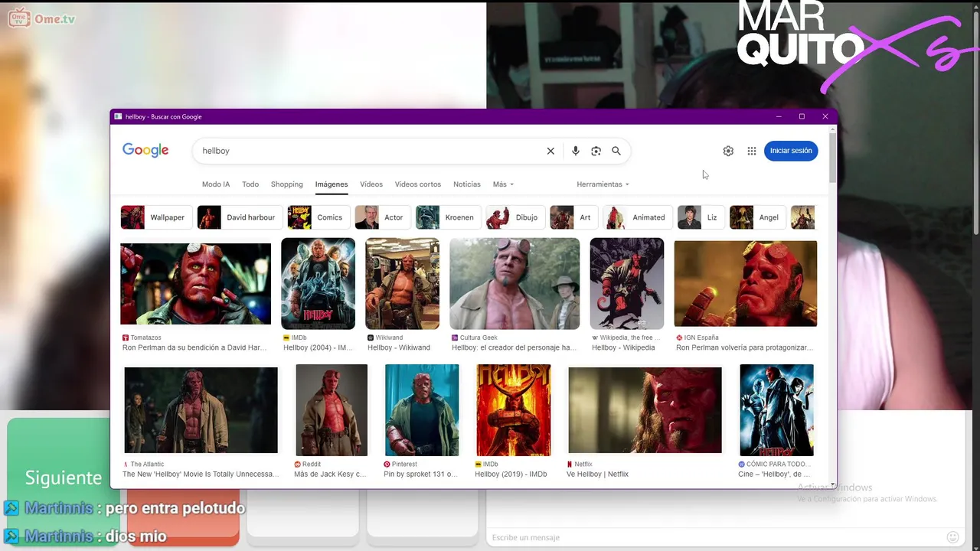Select the Art filter chip
Screen dimensions: 980x551
point(573,217)
